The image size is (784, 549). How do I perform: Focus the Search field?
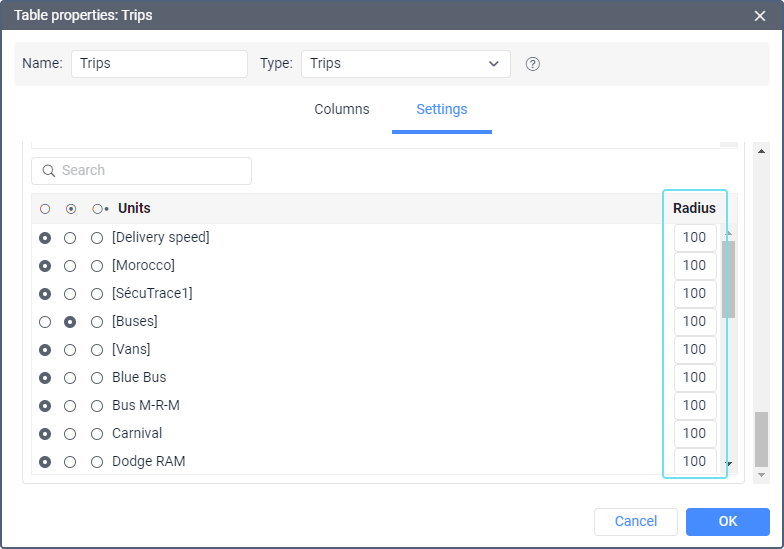click(142, 171)
